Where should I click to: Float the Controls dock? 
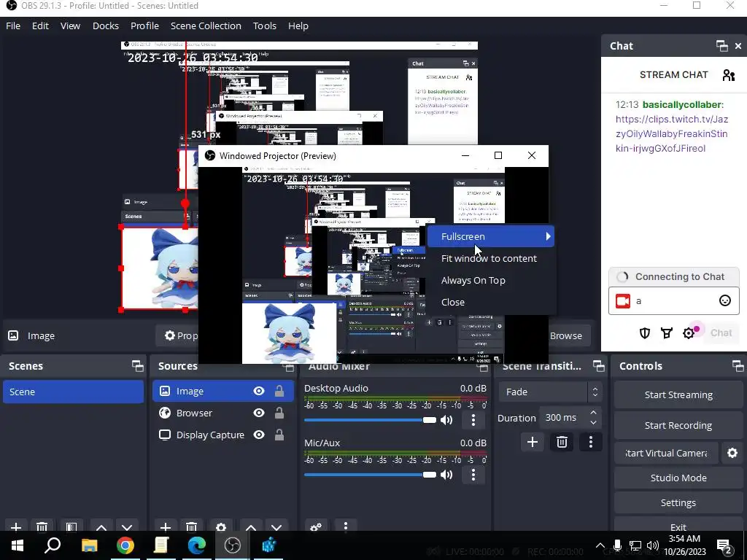coord(738,366)
